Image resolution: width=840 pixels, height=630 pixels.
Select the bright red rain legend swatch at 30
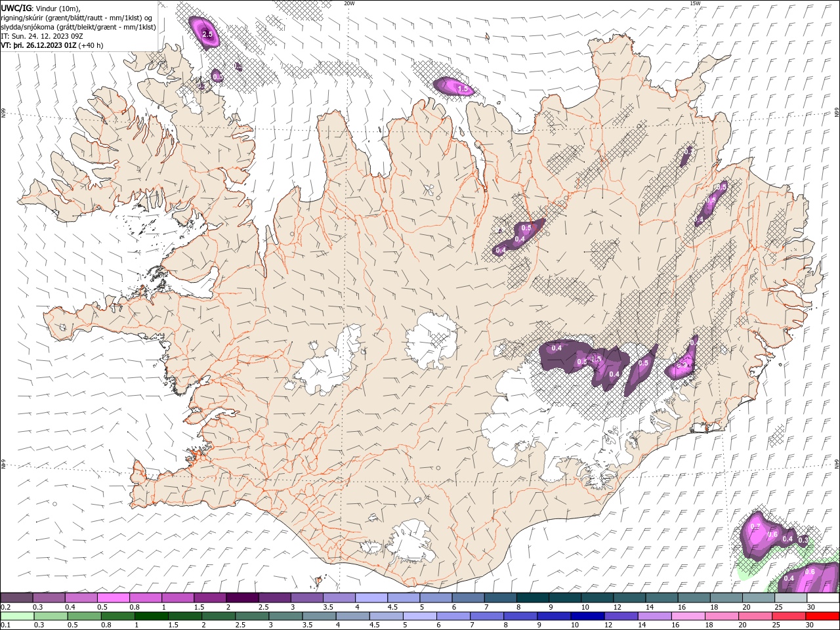[822, 616]
